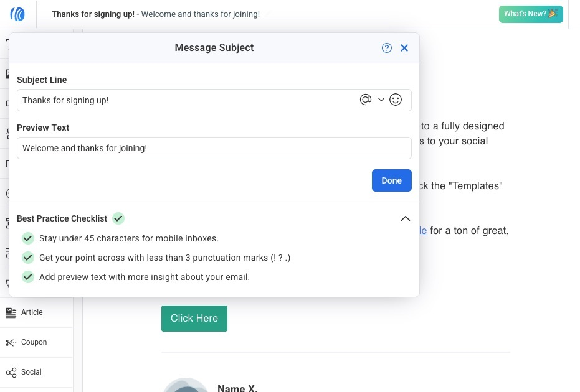Open the merge tag dropdown chevron
This screenshot has width=580, height=392.
coord(381,100)
